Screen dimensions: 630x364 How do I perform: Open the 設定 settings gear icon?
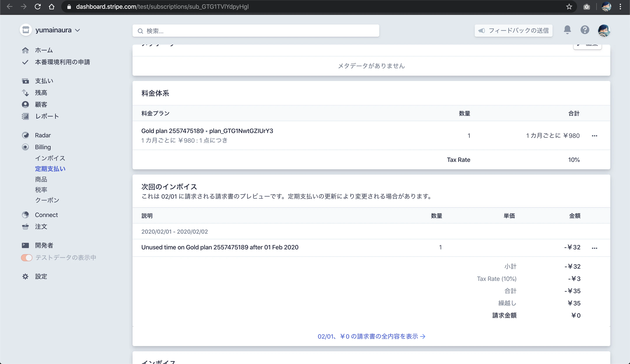pos(25,276)
